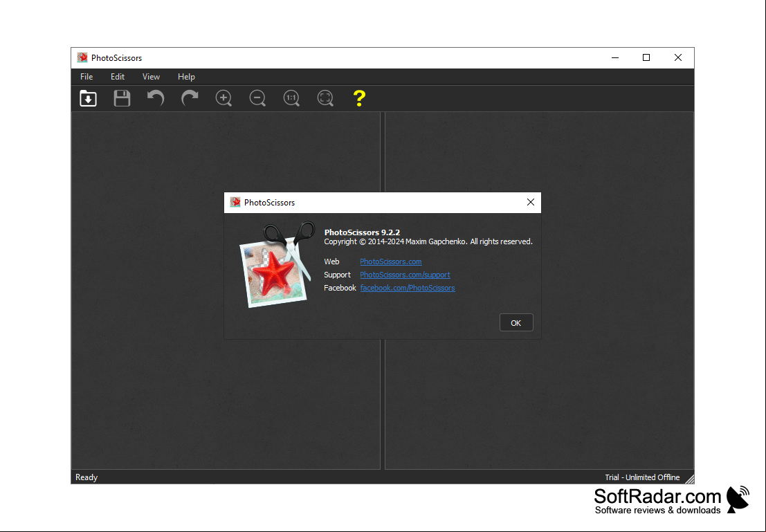The image size is (766, 532).
Task: Close the main PhotoScissors window
Action: [x=677, y=57]
